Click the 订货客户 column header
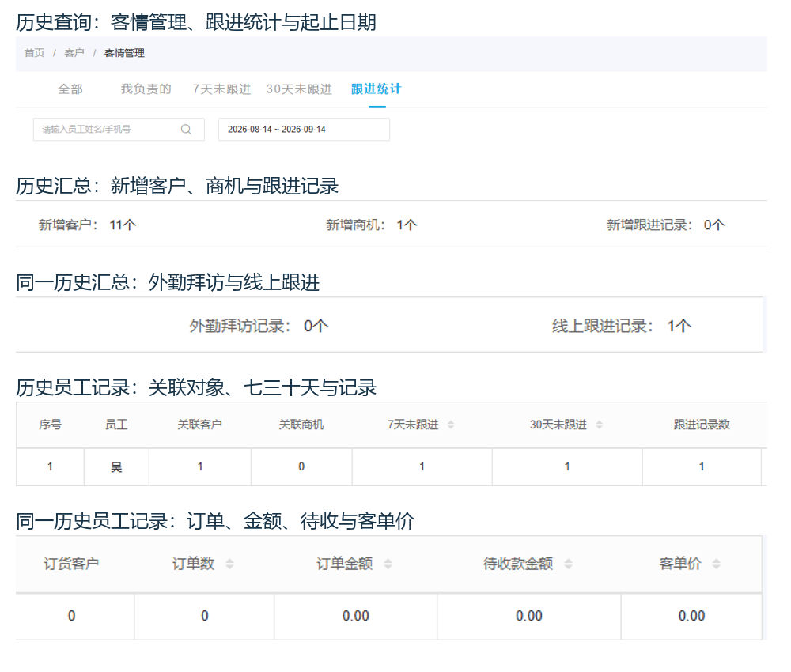The width and height of the screenshot is (791, 672). 71,564
